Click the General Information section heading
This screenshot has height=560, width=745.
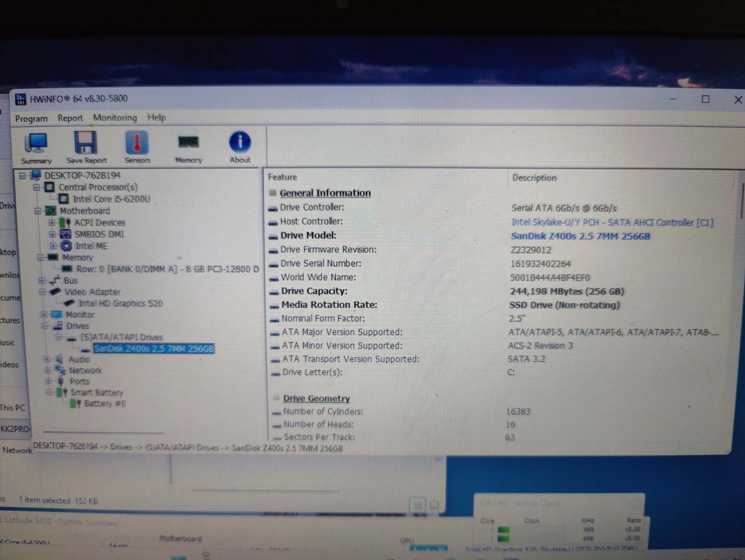(325, 193)
